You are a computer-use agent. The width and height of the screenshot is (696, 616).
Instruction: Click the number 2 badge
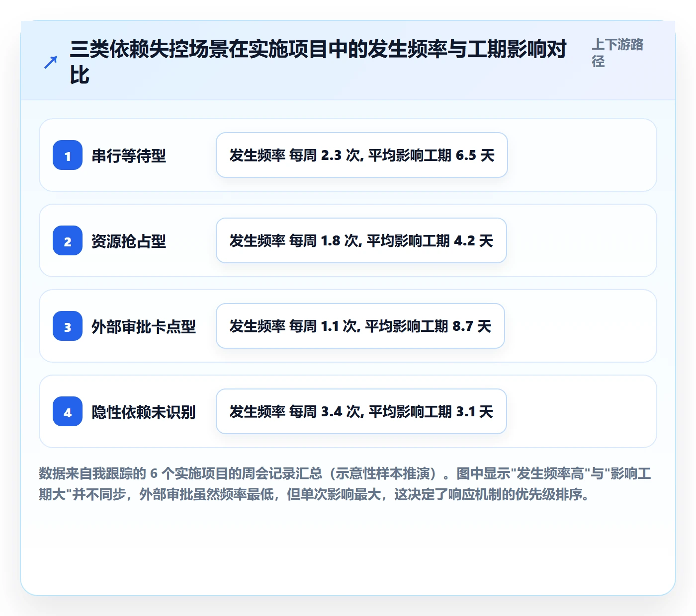(68, 240)
